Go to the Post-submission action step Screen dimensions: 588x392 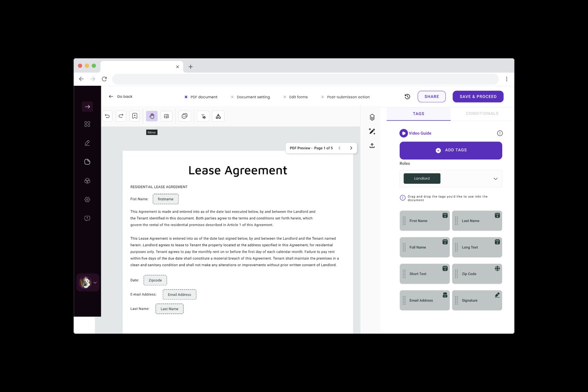[x=345, y=97]
